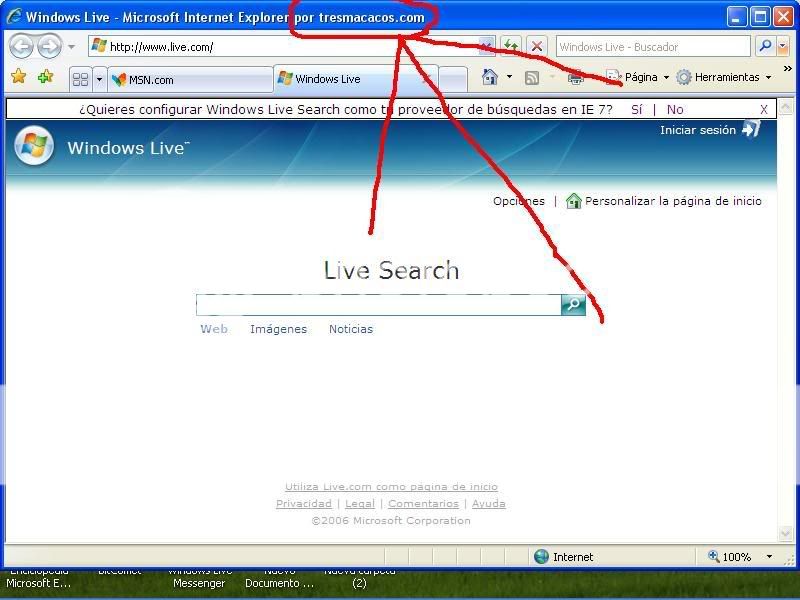Viewport: 800px width, 600px height.
Task: Click Sí in the search provider bar
Action: (637, 109)
